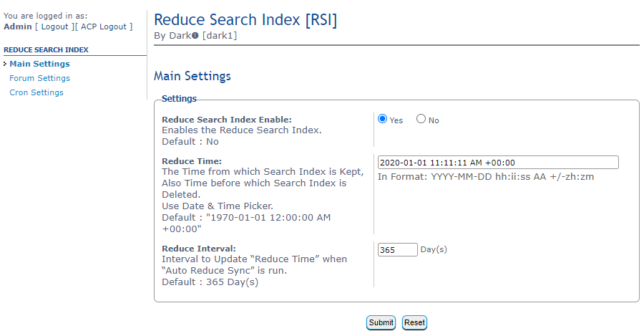
Task: Open Main Settings in the sidebar
Action: coord(39,64)
